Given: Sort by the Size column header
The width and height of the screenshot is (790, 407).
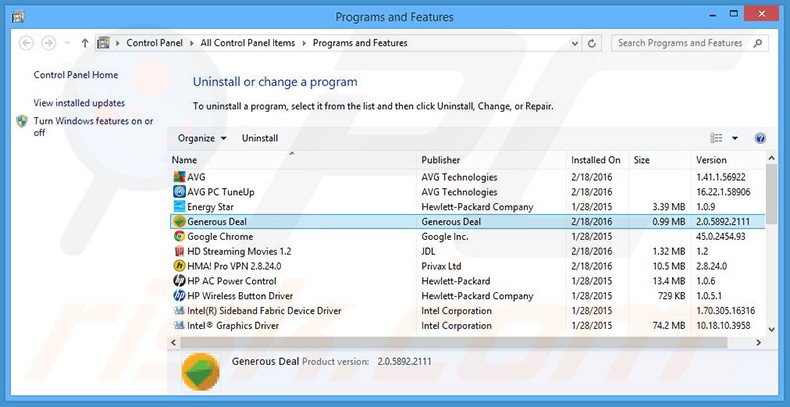Looking at the screenshot, I should pos(660,160).
